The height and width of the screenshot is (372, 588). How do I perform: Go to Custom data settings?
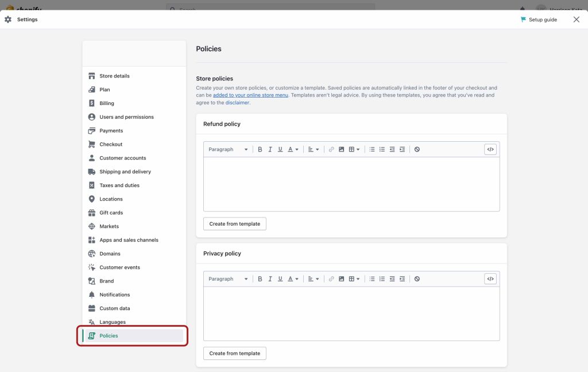tap(134, 308)
